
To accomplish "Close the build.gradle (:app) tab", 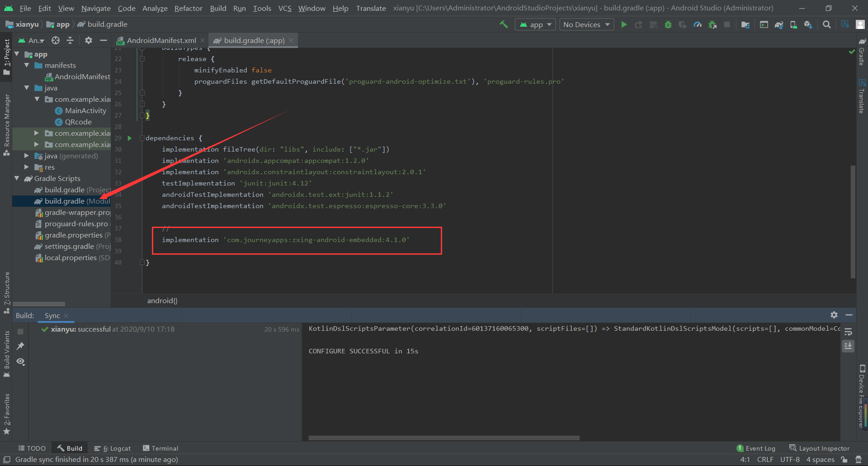I will tap(291, 40).
